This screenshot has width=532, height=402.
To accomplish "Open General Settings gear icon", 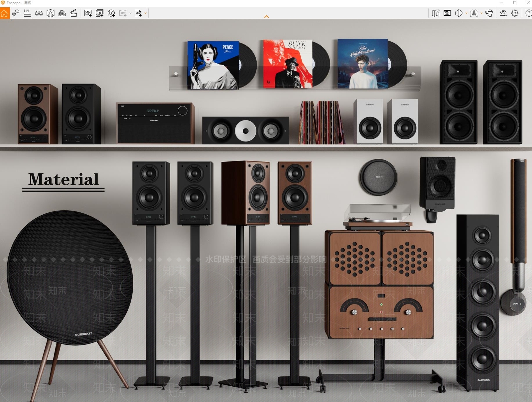I will 515,13.
